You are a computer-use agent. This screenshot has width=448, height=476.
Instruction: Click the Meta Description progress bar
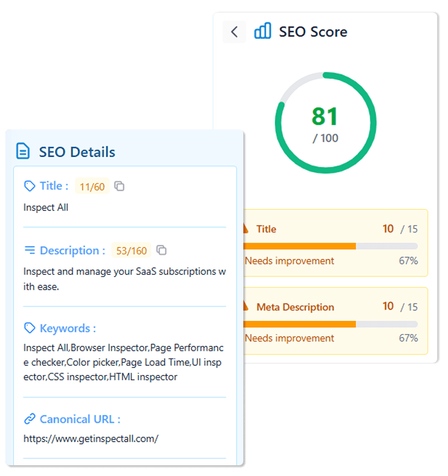click(299, 324)
